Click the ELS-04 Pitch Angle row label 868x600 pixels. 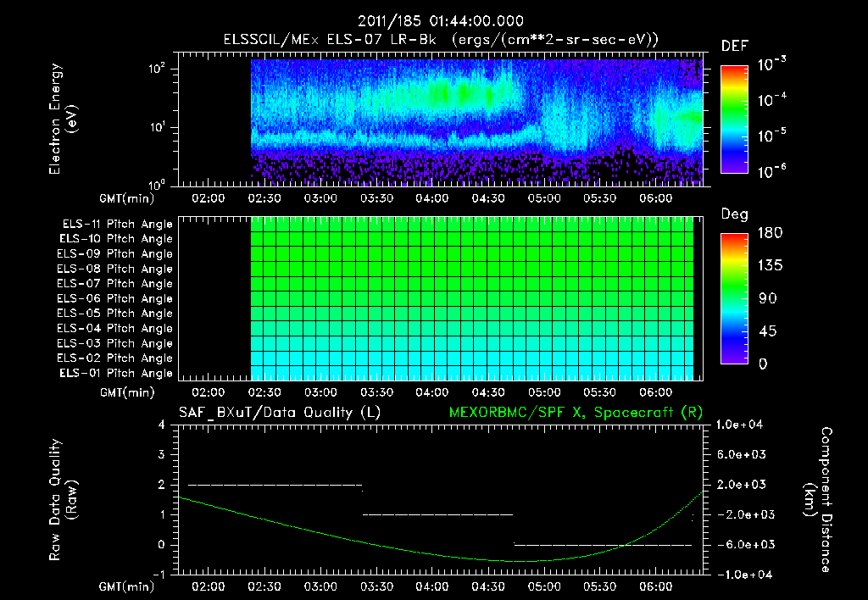point(115,328)
